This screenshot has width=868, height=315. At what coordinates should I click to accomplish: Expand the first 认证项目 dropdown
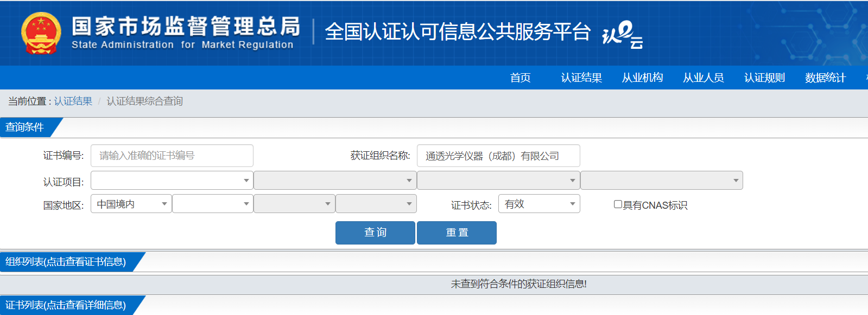(172, 181)
